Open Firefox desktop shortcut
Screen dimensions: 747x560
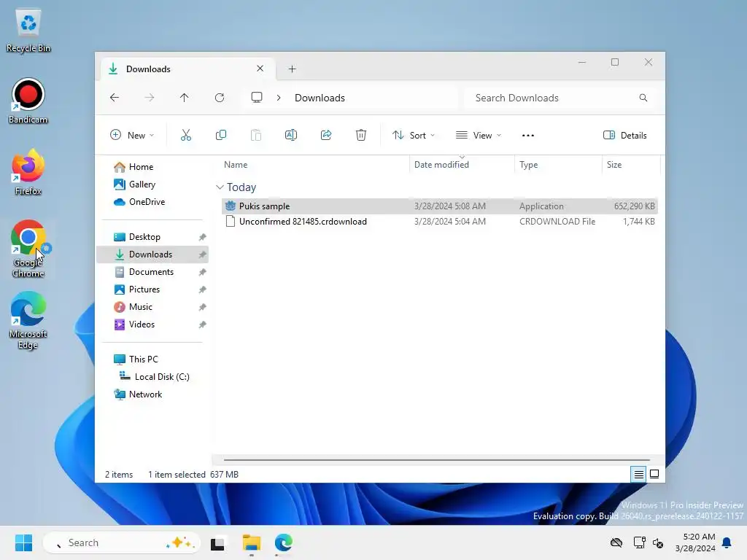coord(28,172)
